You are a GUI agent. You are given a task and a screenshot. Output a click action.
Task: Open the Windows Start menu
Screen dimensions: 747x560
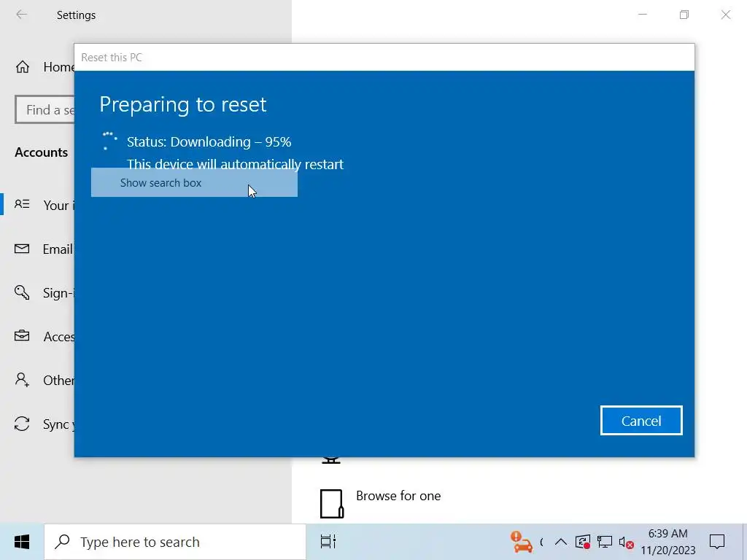[22, 542]
